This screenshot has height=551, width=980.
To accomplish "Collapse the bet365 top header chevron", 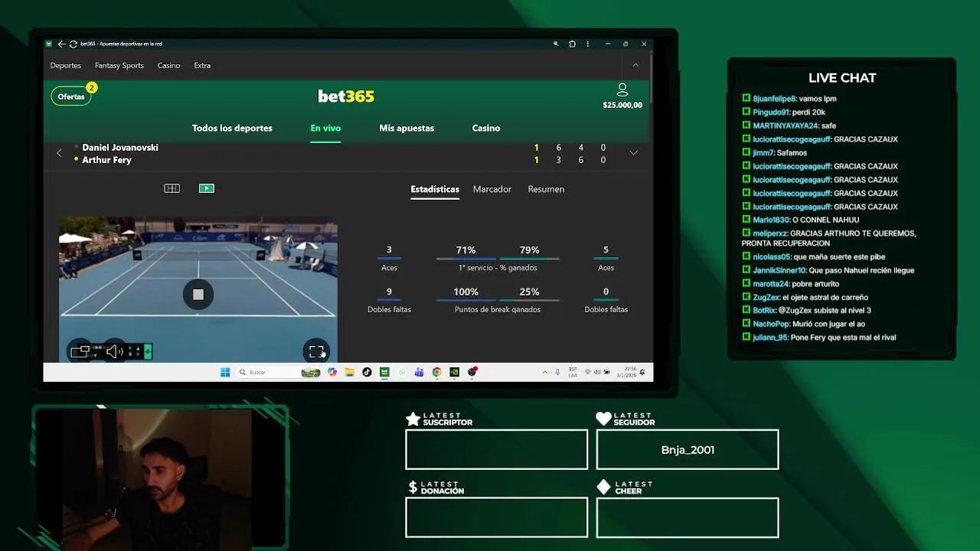I will (635, 65).
